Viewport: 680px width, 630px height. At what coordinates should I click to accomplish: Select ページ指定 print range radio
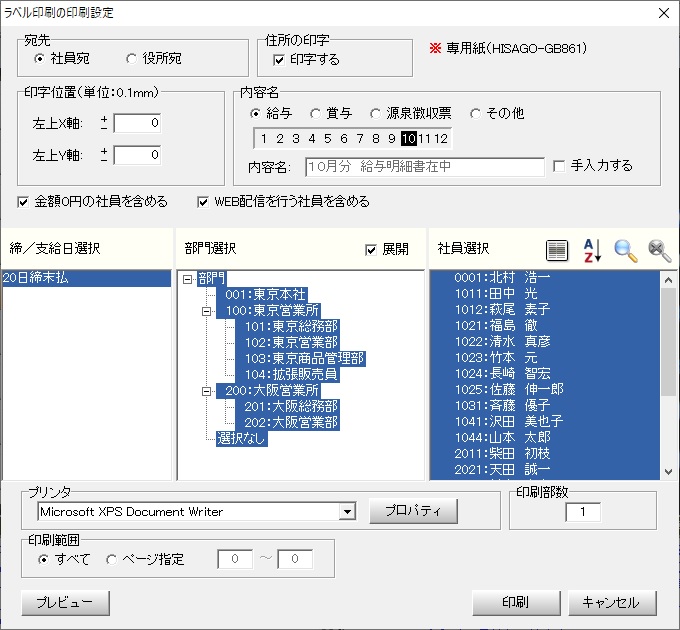point(111,559)
